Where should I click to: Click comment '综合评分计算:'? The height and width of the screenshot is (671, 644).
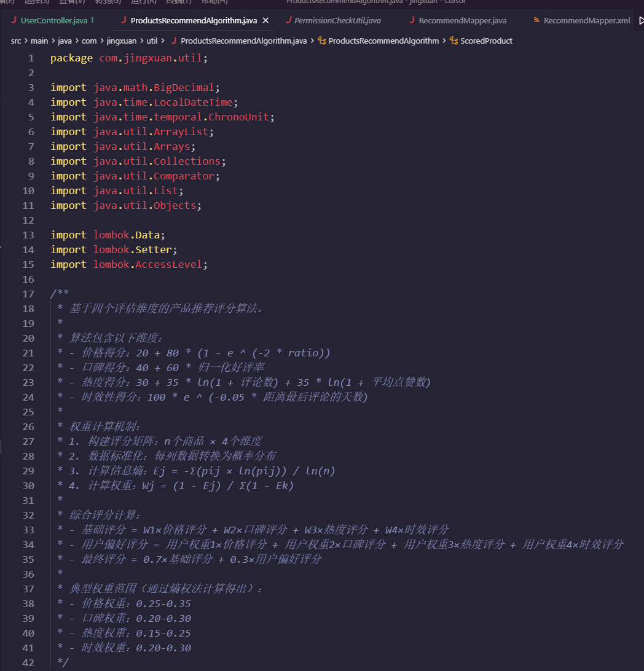[105, 515]
